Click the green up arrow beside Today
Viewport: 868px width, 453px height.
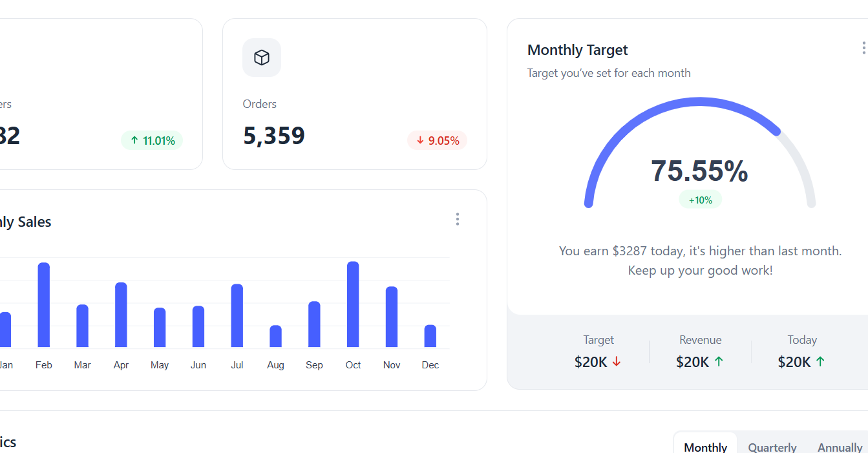coord(820,362)
